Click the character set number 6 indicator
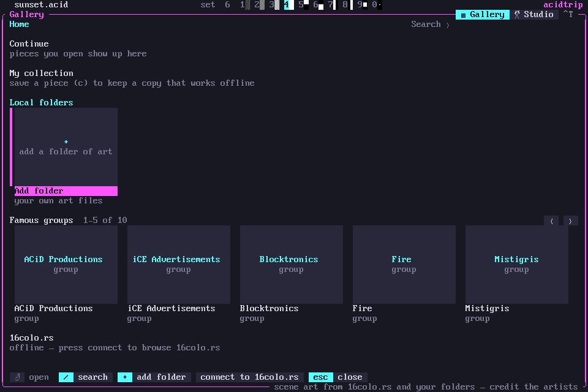Screen dimensions: 588x392 click(227, 4)
